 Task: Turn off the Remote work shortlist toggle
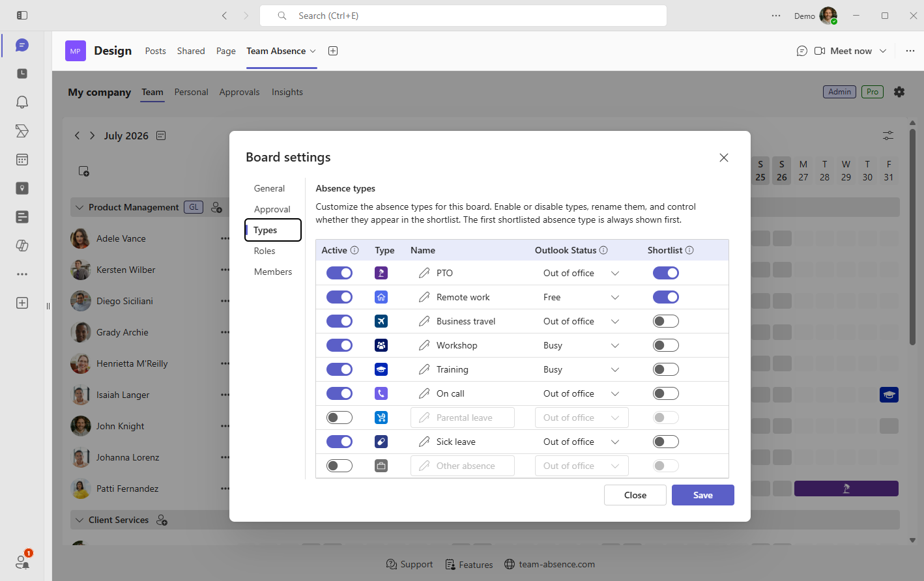(x=666, y=297)
